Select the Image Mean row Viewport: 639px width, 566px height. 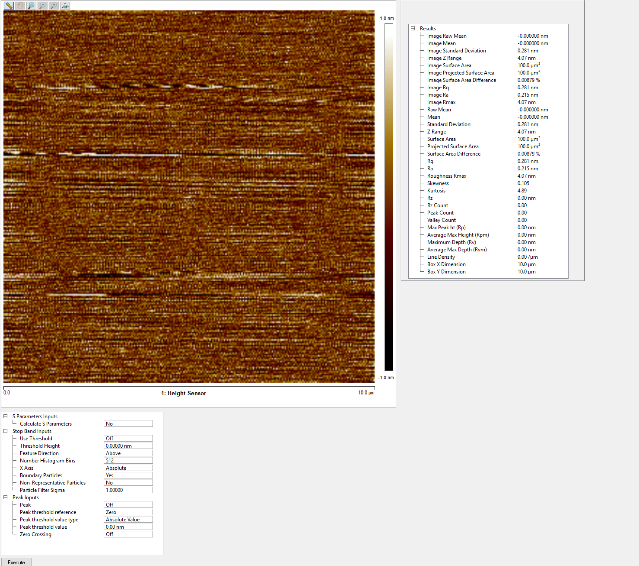coord(488,43)
